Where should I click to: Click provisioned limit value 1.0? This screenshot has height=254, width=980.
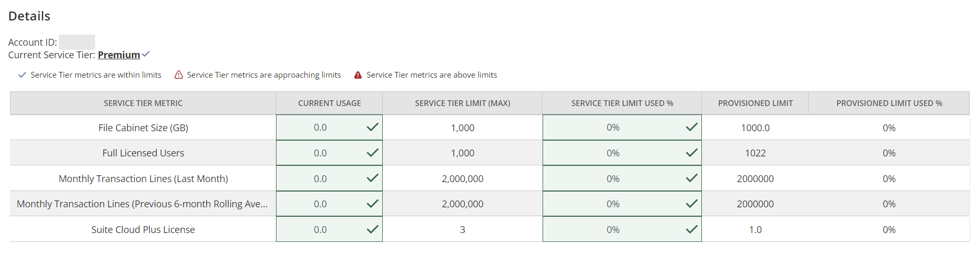click(756, 229)
